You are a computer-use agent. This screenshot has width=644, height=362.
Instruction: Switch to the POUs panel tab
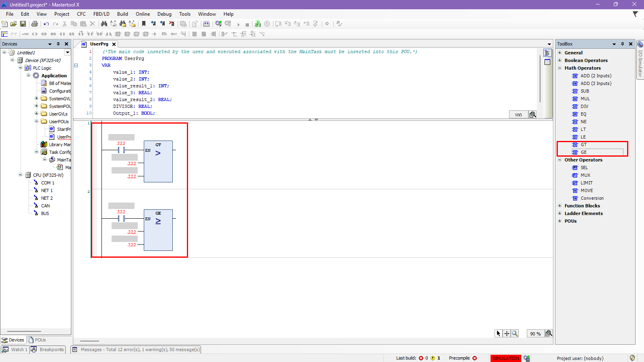[x=37, y=340]
